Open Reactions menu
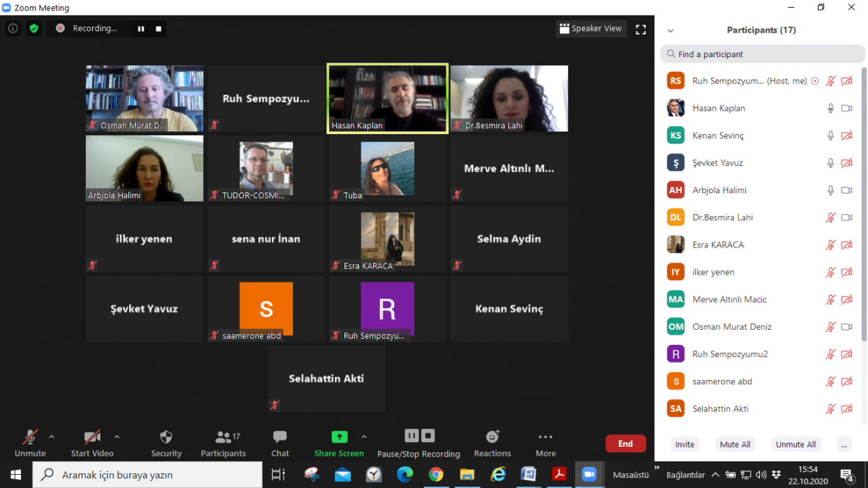868x488 pixels. click(492, 443)
